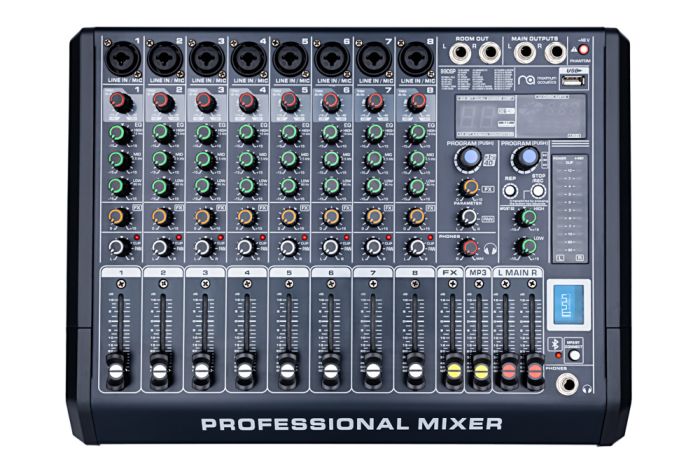Click channel 2 orange FX send knob
This screenshot has height=467, width=700.
coord(161,217)
